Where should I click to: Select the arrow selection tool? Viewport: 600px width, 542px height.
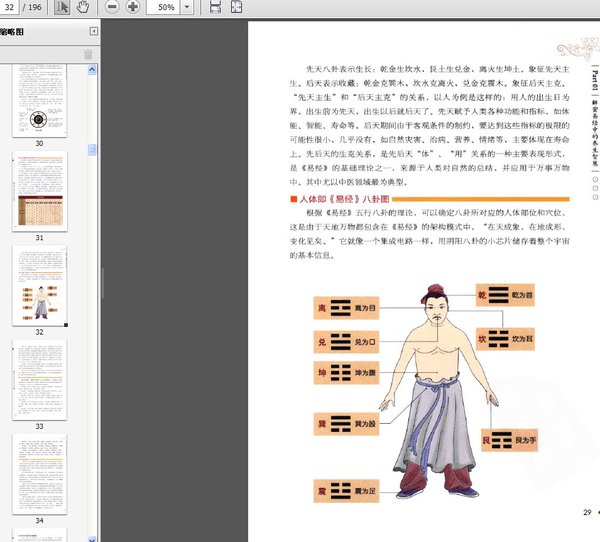[x=63, y=7]
